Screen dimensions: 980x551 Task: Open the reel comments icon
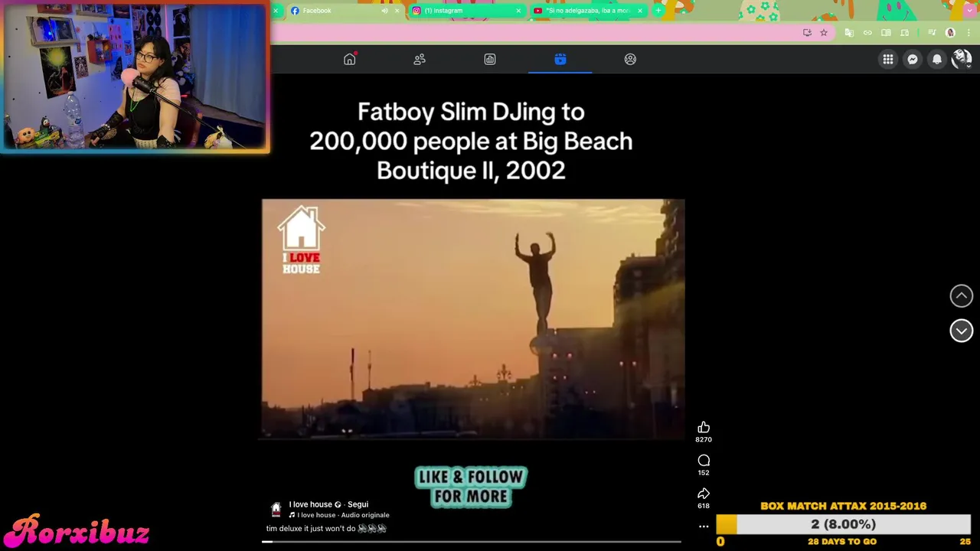(x=704, y=460)
